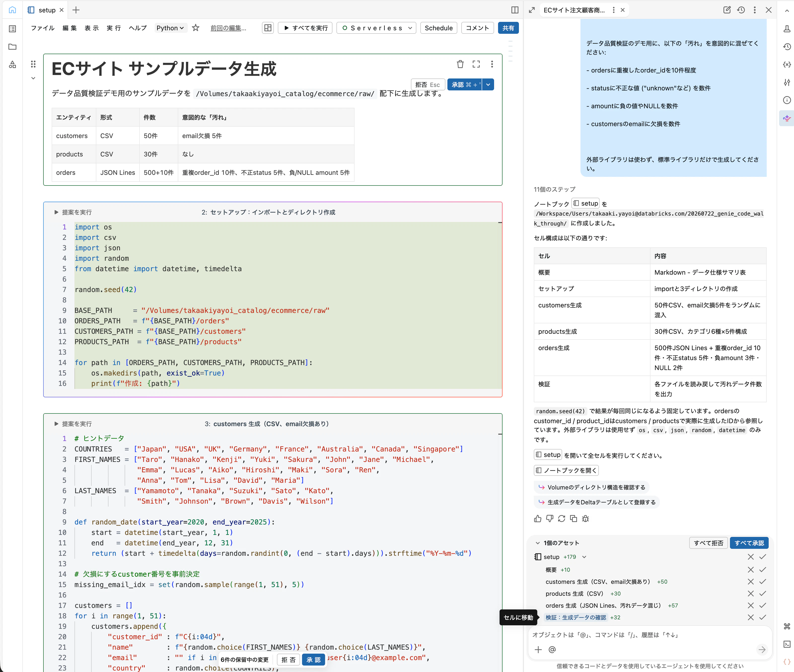Screen dimensions: 794x672
Task: Open the table of contents sidebar icon
Action: click(13, 29)
